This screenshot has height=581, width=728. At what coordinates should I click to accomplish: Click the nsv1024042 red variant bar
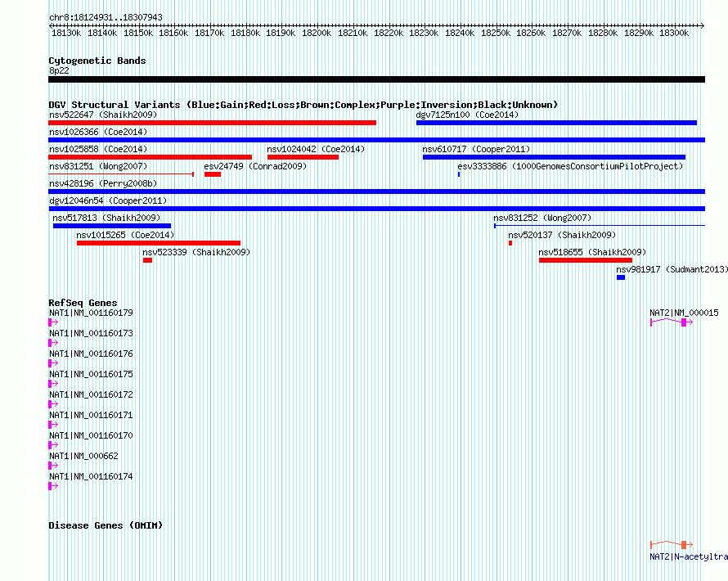tap(303, 157)
